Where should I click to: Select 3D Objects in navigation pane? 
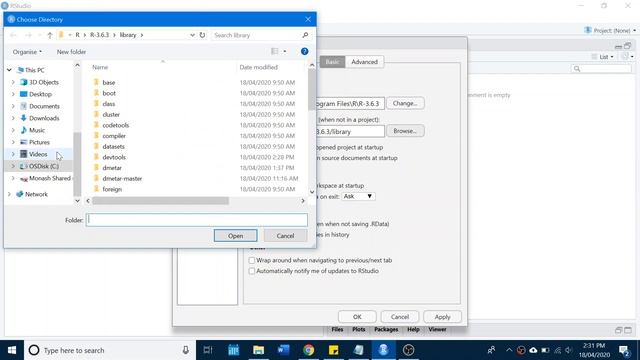[x=44, y=82]
